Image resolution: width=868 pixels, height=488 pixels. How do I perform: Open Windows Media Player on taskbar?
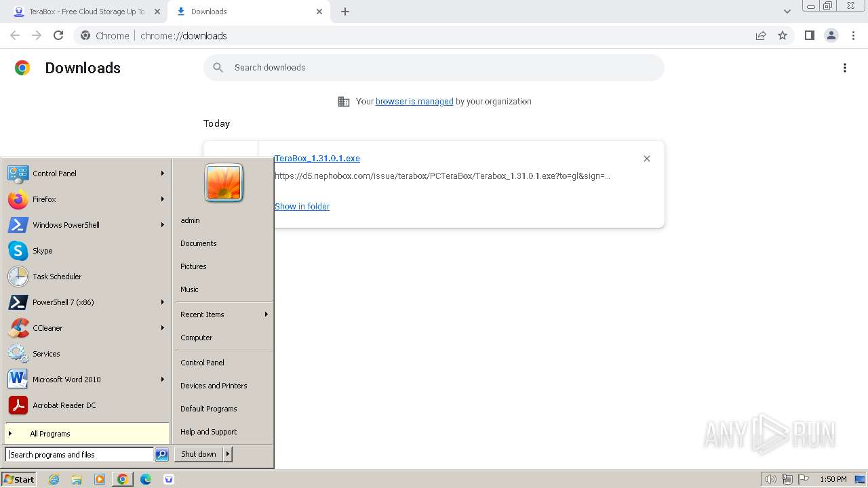(100, 479)
